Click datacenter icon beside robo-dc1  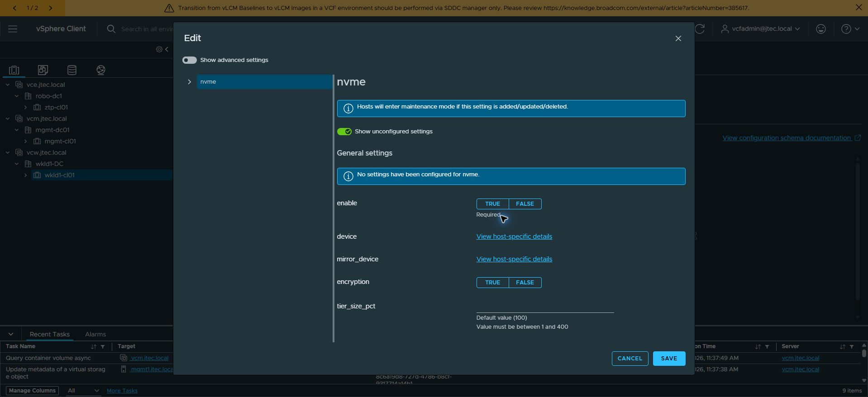(x=28, y=96)
